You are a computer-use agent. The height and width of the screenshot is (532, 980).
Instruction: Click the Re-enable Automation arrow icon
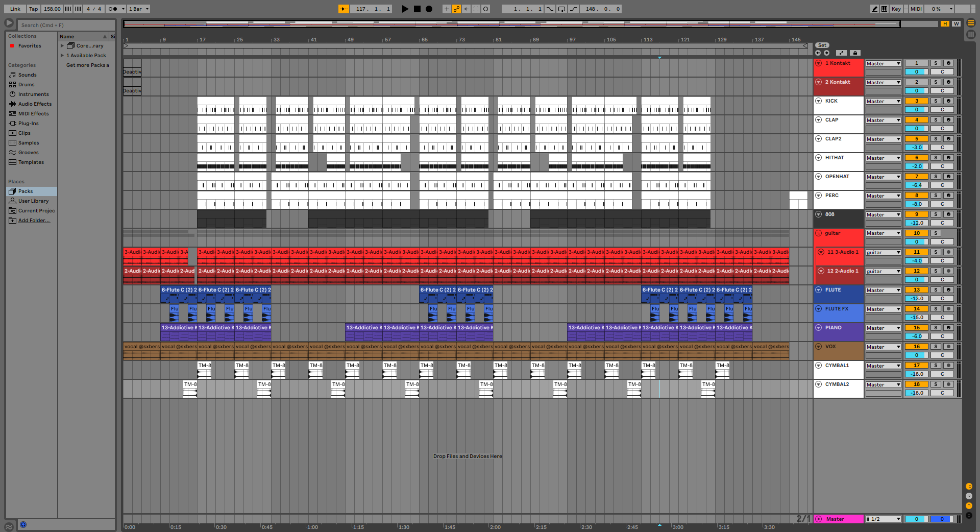[466, 9]
